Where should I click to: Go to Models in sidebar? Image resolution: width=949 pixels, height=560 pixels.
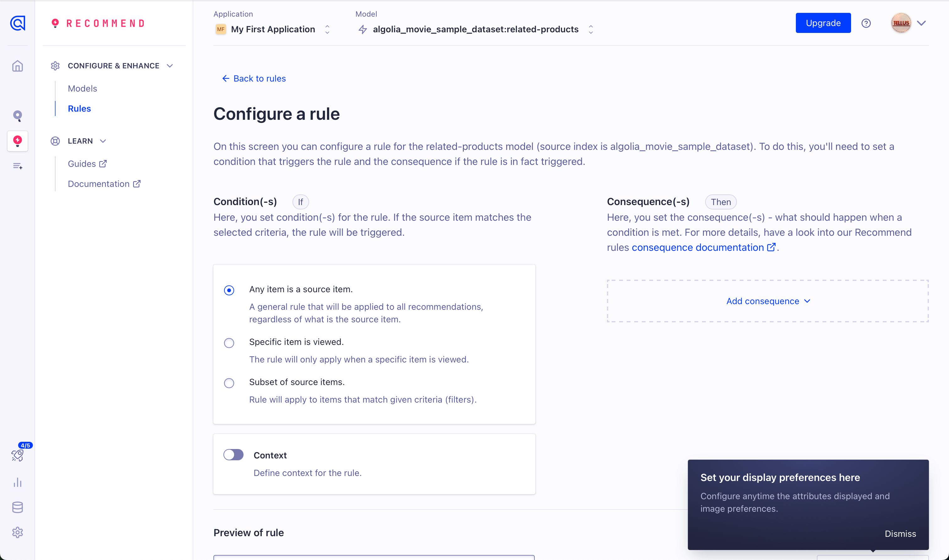(82, 89)
